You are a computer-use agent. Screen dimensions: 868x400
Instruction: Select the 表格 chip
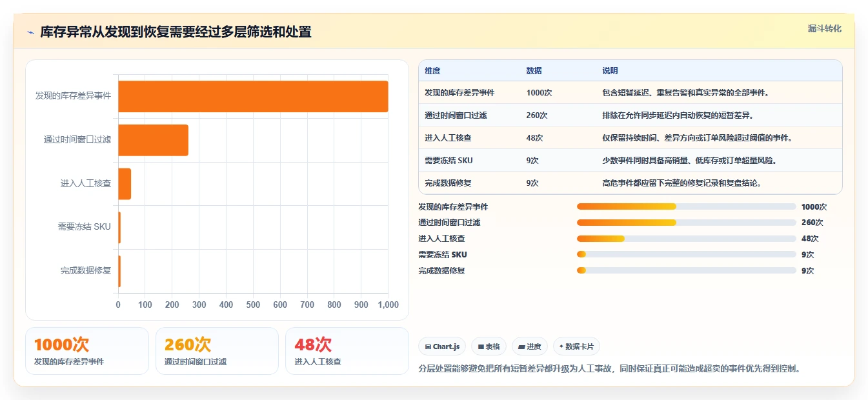pos(489,346)
